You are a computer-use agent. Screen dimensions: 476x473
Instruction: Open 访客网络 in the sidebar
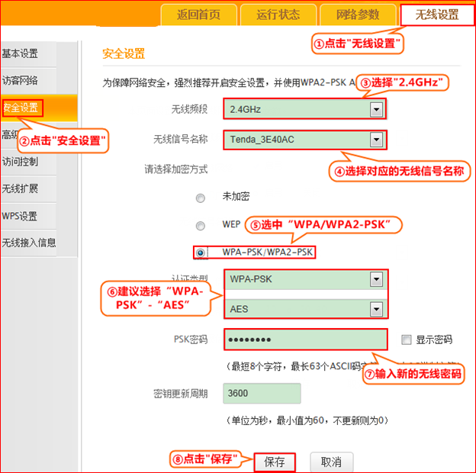pyautogui.click(x=21, y=80)
